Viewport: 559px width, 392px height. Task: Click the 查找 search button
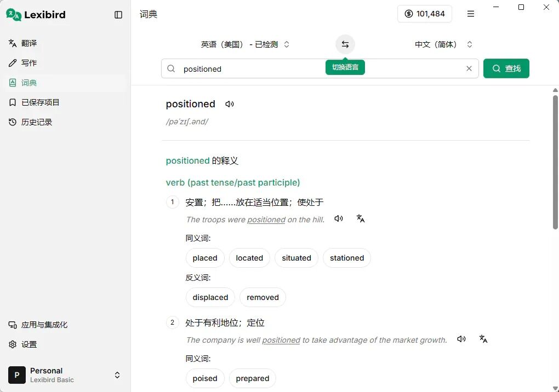(506, 68)
